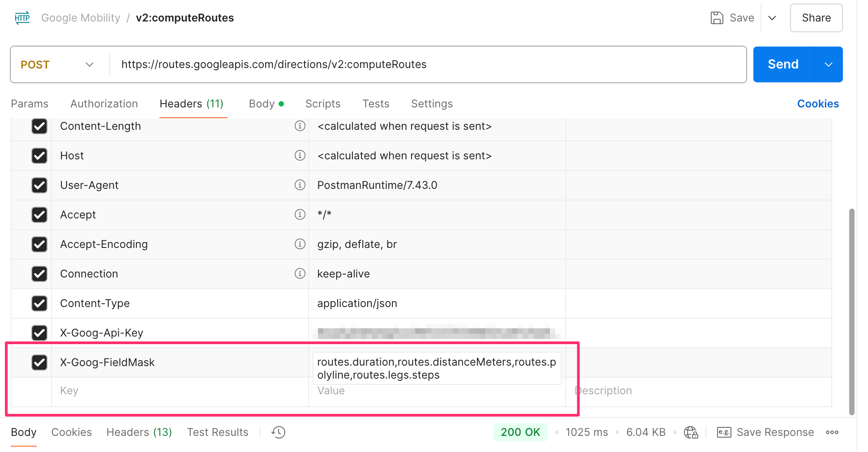Save the request via the Save icon
The height and width of the screenshot is (452, 868).
pos(718,18)
